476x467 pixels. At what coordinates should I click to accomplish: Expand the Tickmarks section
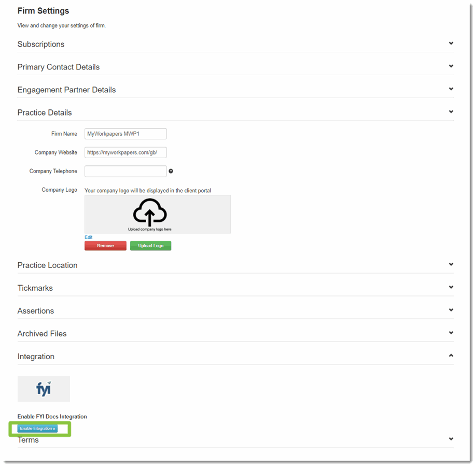click(x=450, y=287)
